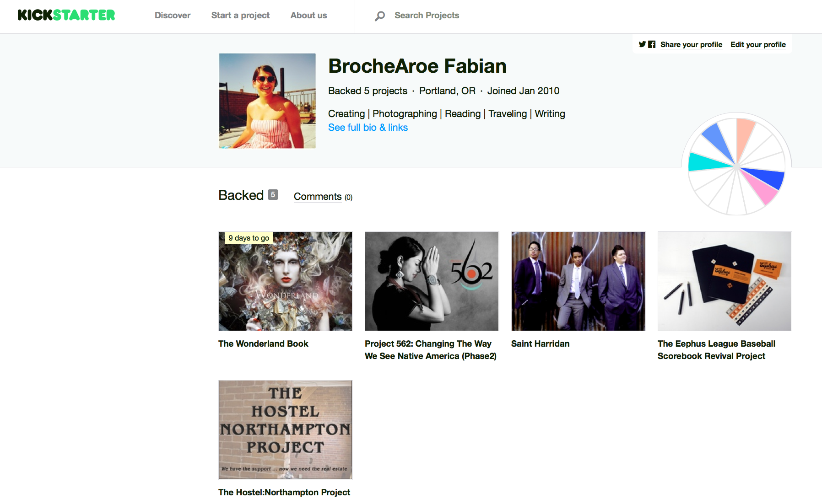Screen dimensions: 822x504
Task: Click the profile avatar photo
Action: point(267,101)
